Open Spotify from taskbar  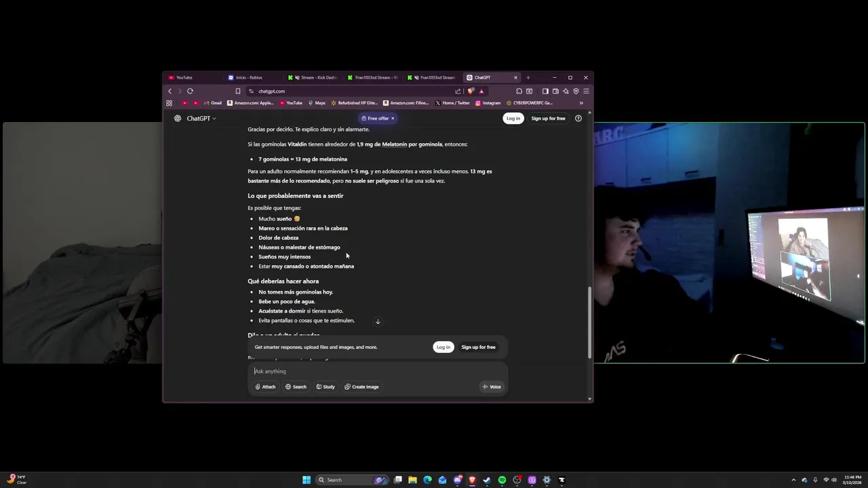pyautogui.click(x=502, y=480)
